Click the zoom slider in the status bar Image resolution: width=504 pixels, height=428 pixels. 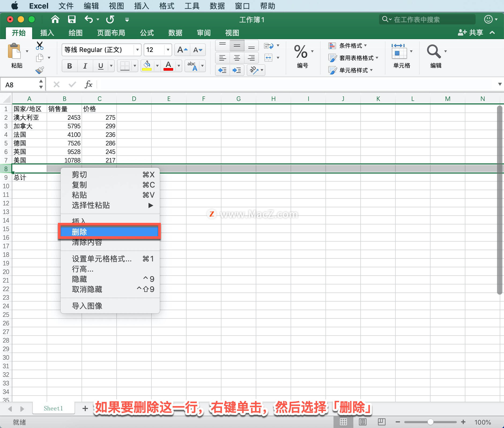click(430, 422)
